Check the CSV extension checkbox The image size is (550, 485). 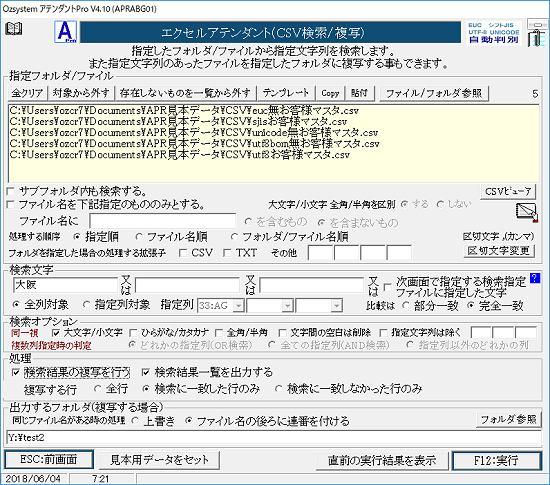pos(183,253)
